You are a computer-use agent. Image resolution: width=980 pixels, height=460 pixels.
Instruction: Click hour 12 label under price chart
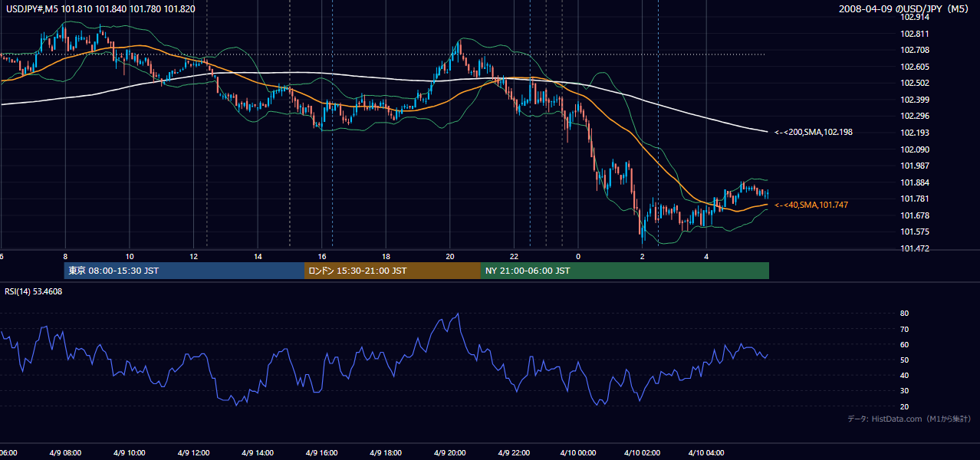pos(193,256)
